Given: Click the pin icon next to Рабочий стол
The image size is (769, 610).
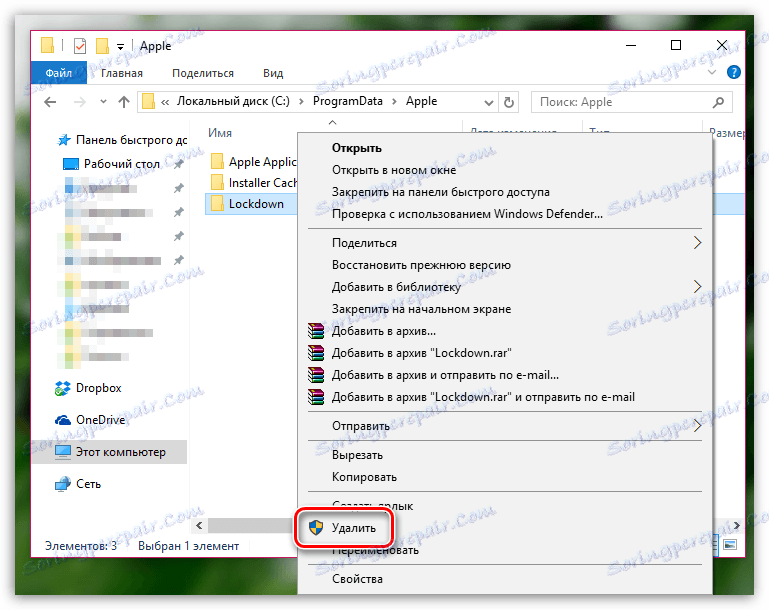Looking at the screenshot, I should [x=179, y=164].
